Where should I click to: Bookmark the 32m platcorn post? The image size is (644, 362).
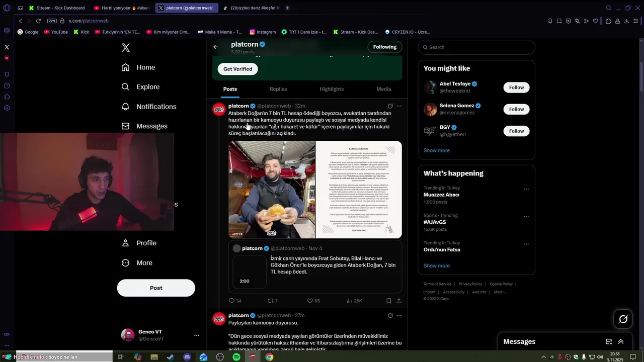(x=388, y=301)
